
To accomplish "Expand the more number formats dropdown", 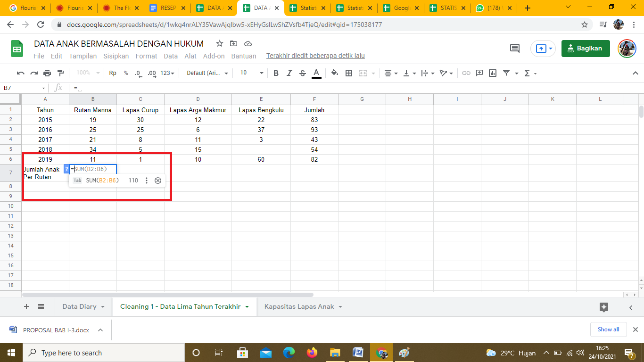I will (x=167, y=73).
